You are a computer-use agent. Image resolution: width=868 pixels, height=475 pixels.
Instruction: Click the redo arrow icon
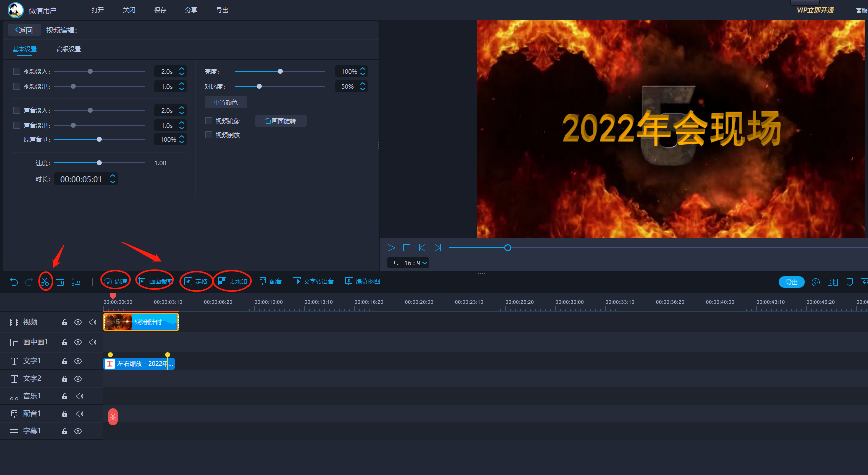(29, 282)
